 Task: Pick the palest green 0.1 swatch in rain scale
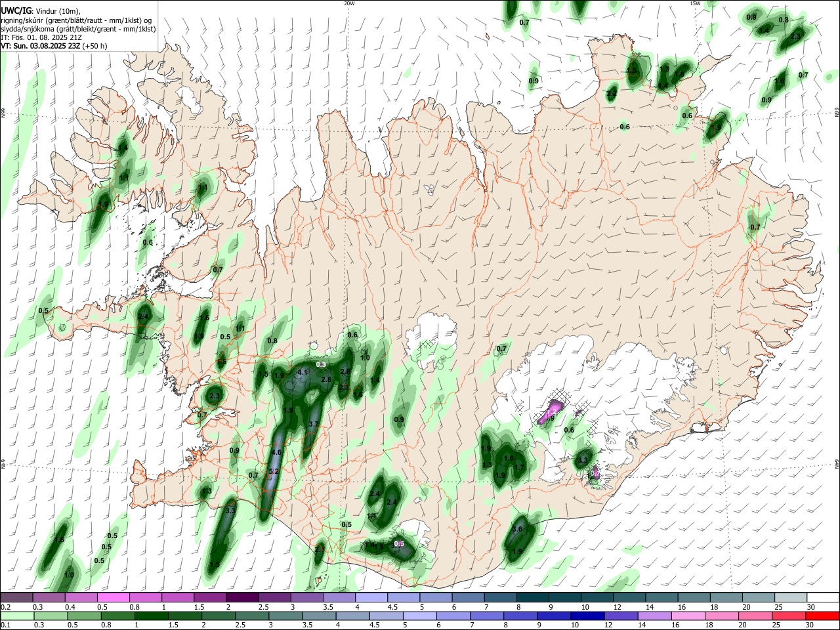(x=17, y=616)
